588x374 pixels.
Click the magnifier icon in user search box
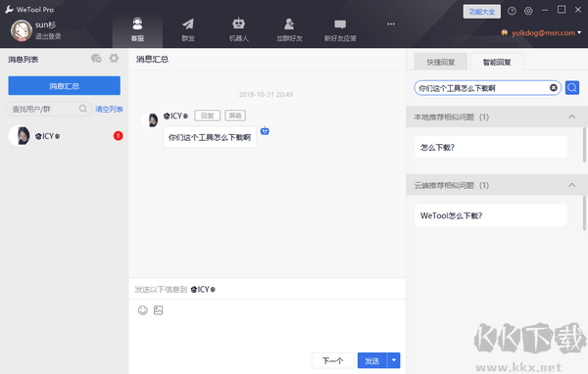pyautogui.click(x=83, y=109)
